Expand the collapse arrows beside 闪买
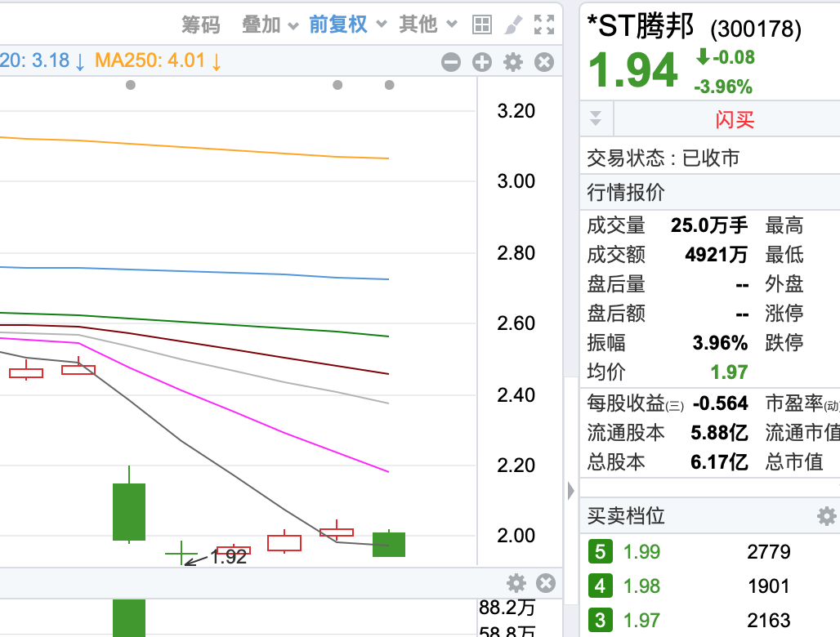Screen dimensions: 840x637 pos(596,118)
